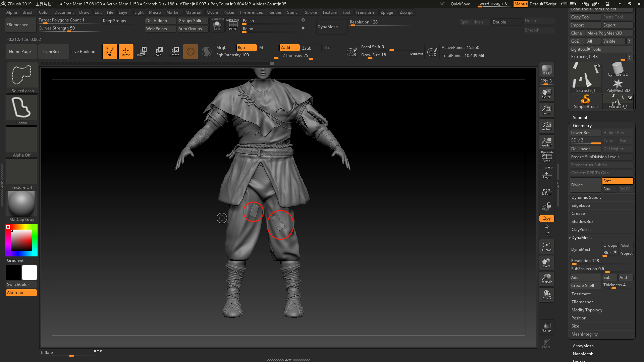Viewport: 644px width, 362px height.
Task: Click the sphere material mode icon
Action: pos(191,52)
